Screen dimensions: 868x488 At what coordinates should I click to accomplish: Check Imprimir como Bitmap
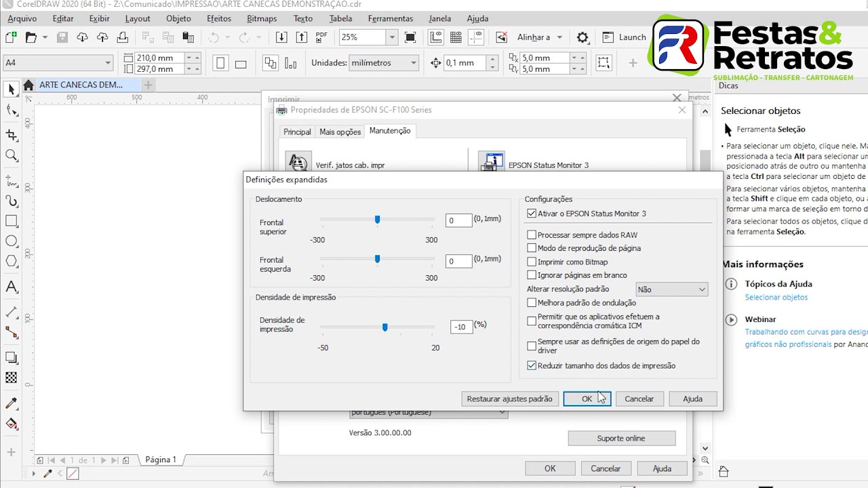[x=532, y=262]
